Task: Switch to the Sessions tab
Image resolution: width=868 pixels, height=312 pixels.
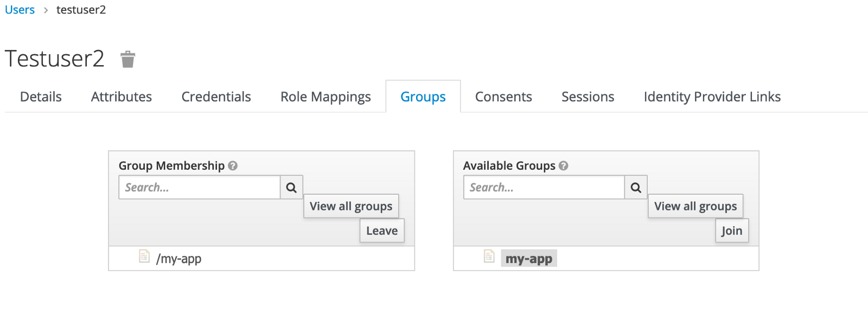Action: [588, 97]
